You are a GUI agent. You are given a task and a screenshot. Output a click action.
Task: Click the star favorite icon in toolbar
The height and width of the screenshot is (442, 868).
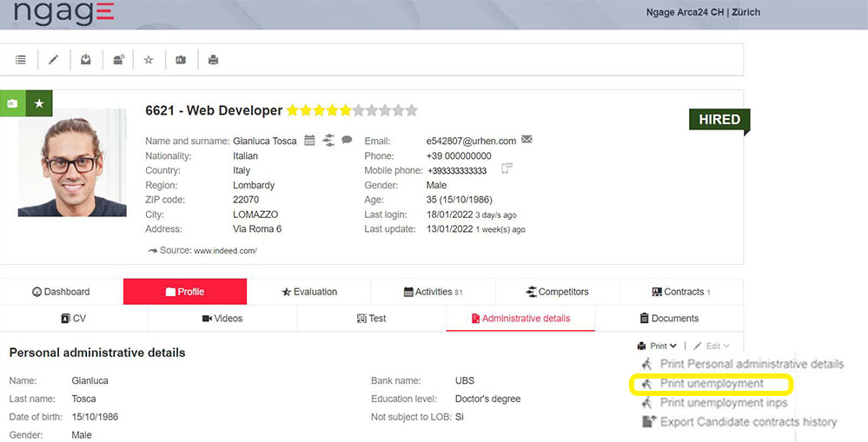tap(149, 60)
